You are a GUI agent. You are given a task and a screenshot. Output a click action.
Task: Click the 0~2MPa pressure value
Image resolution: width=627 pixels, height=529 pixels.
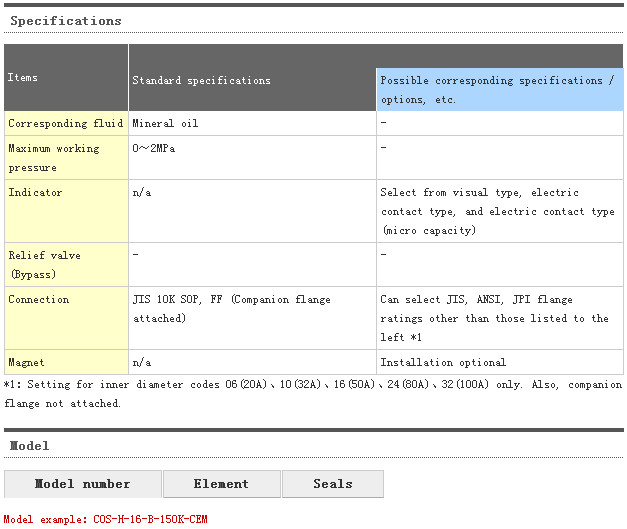(x=157, y=149)
